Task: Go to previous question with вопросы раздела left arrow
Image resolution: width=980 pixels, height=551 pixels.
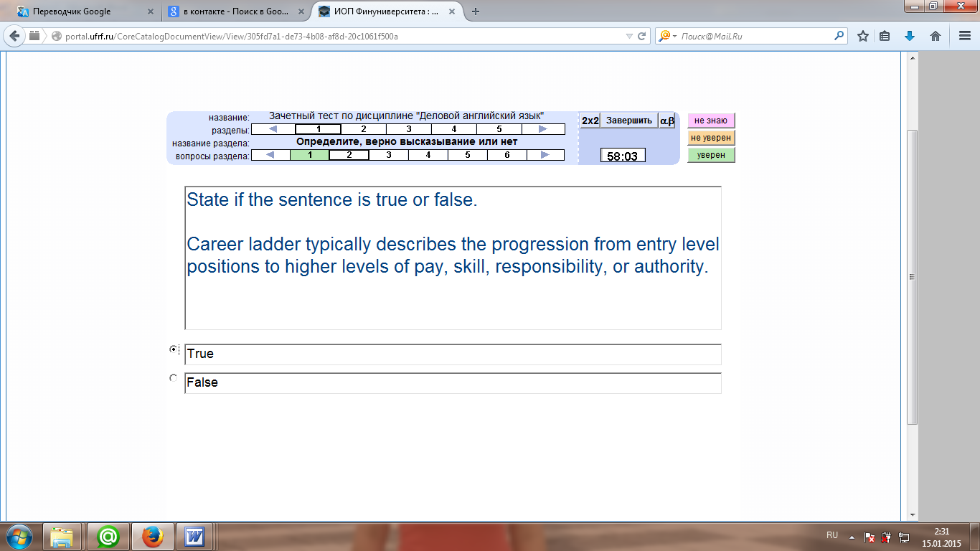Action: coord(270,155)
